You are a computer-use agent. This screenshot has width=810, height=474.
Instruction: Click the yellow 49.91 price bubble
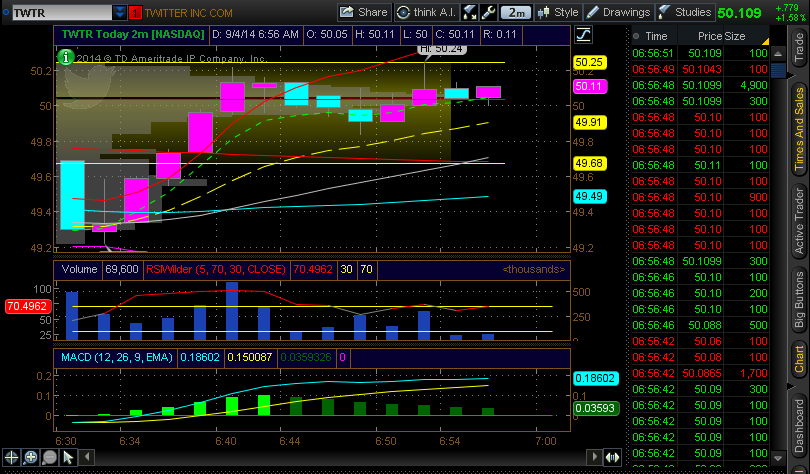589,122
